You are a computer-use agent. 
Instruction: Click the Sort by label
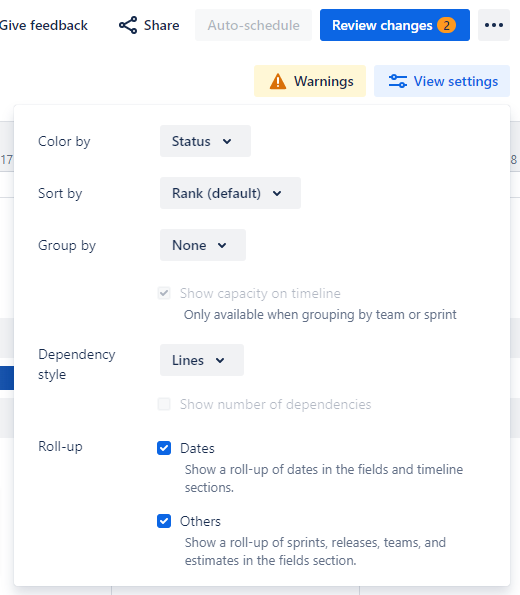click(x=60, y=194)
